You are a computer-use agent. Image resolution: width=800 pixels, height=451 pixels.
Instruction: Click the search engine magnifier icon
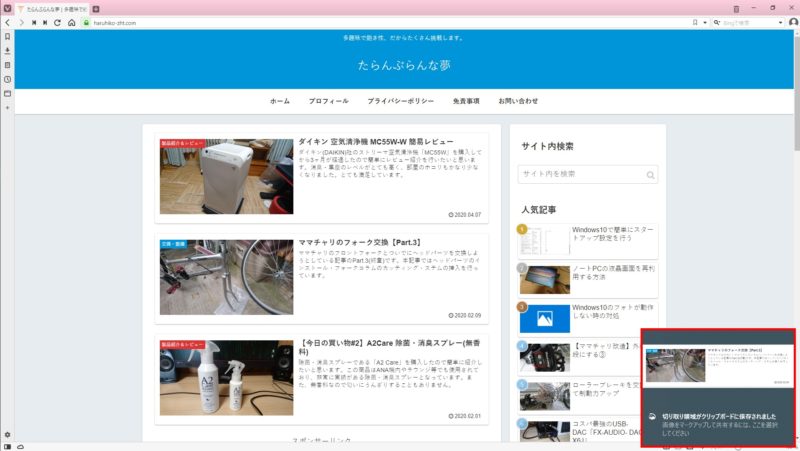click(x=717, y=22)
